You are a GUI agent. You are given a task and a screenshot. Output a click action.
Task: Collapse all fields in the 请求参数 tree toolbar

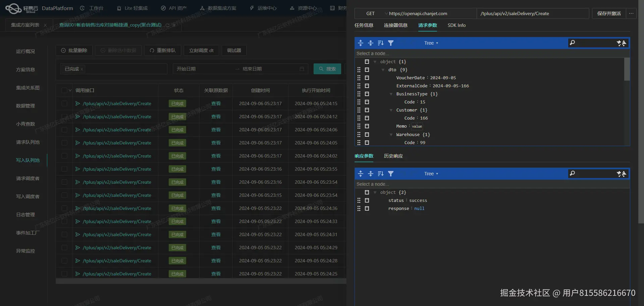click(x=371, y=43)
